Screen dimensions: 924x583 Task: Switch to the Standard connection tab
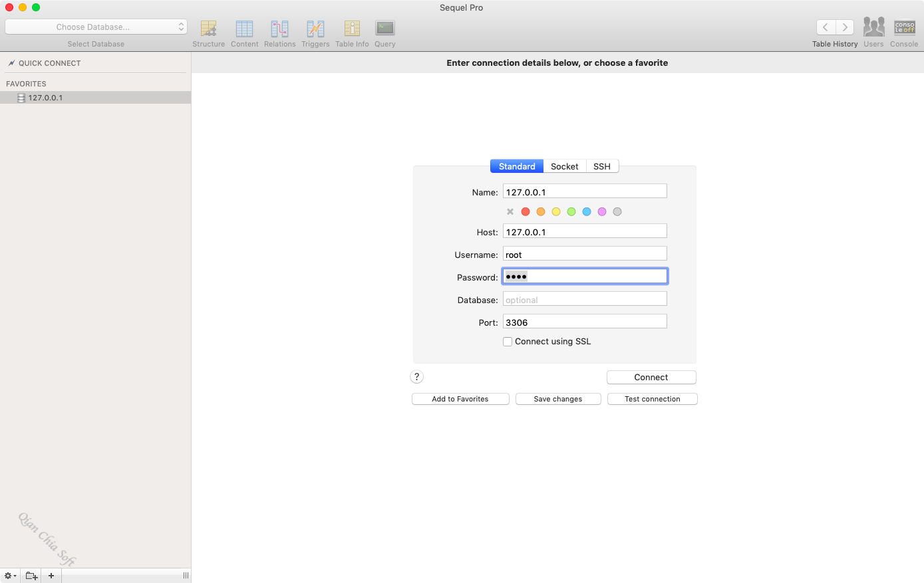click(517, 166)
